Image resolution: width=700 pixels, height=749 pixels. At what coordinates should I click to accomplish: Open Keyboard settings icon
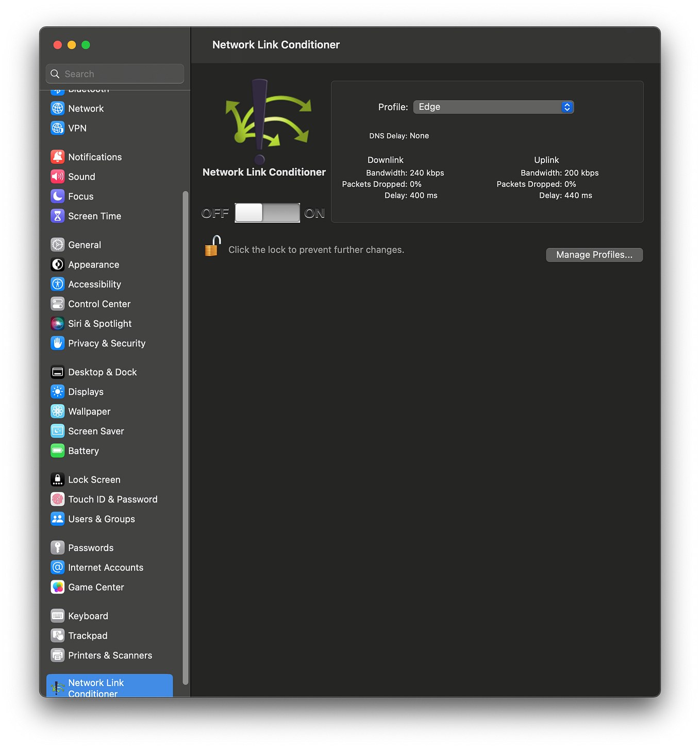[57, 615]
